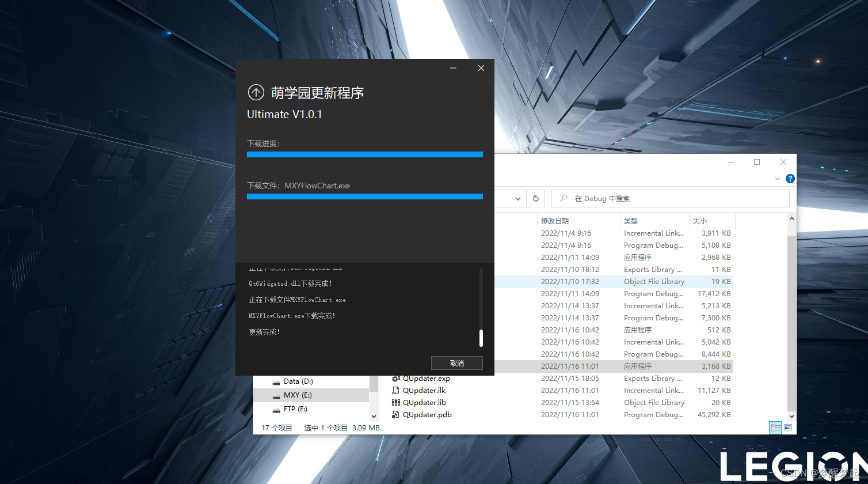Open Explorer help via blue question mark
Screen dimensions: 868x484
(x=790, y=179)
